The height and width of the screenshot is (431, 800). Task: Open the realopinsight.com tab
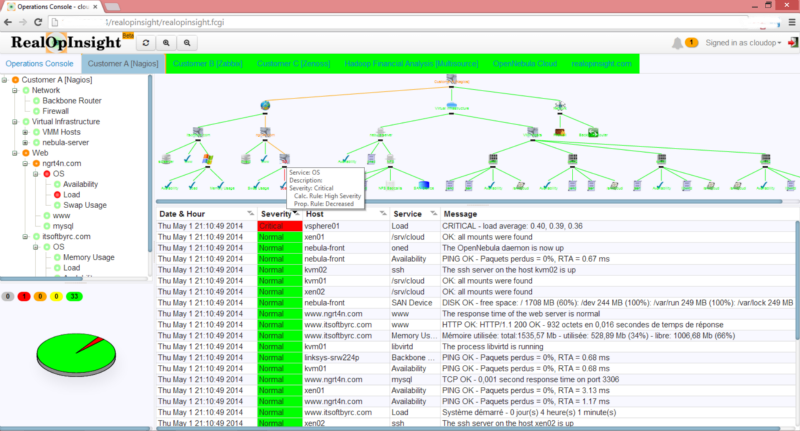point(602,64)
